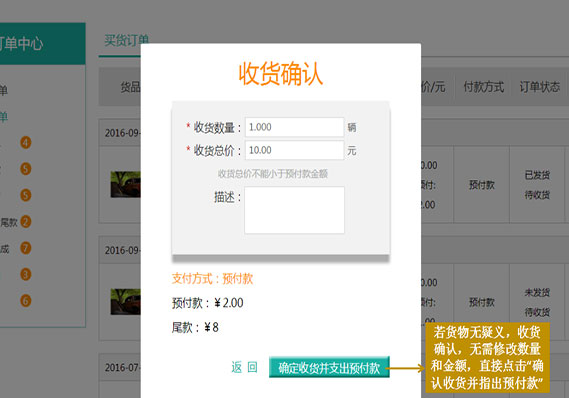Image resolution: width=569 pixels, height=398 pixels.
Task: Open the 买货订单 tab behind the dialog
Action: 126,40
